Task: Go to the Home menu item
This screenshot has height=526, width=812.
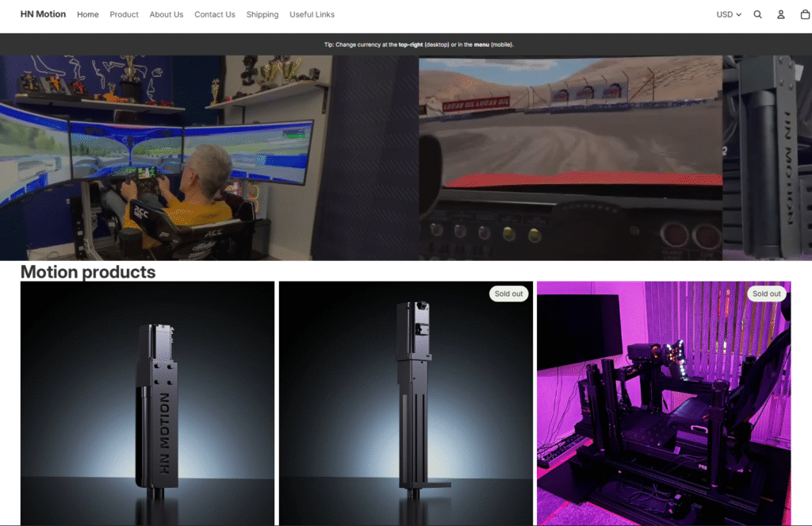Action: pyautogui.click(x=88, y=14)
